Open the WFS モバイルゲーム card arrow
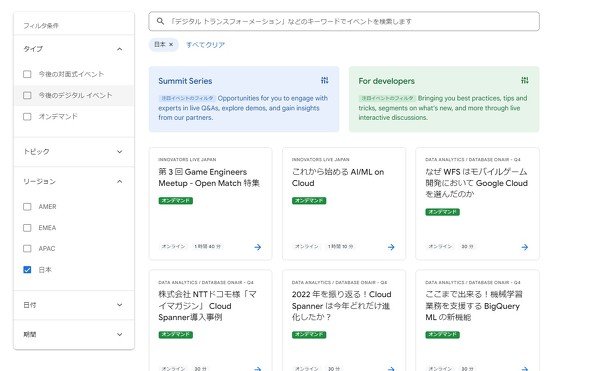This screenshot has width=590, height=371. click(525, 247)
